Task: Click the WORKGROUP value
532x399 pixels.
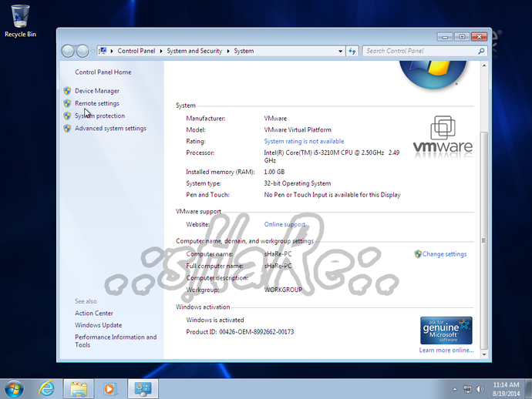Action: (x=283, y=290)
